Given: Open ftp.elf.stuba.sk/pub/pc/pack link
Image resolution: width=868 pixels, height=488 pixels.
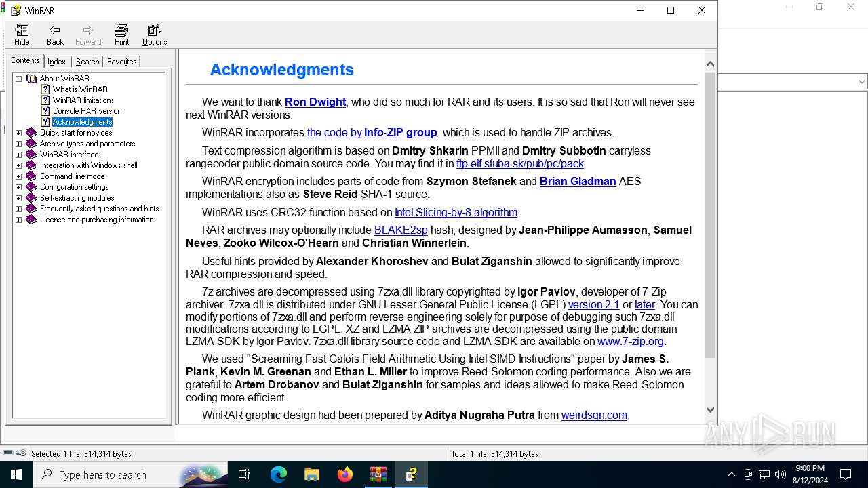Looking at the screenshot, I should point(520,163).
